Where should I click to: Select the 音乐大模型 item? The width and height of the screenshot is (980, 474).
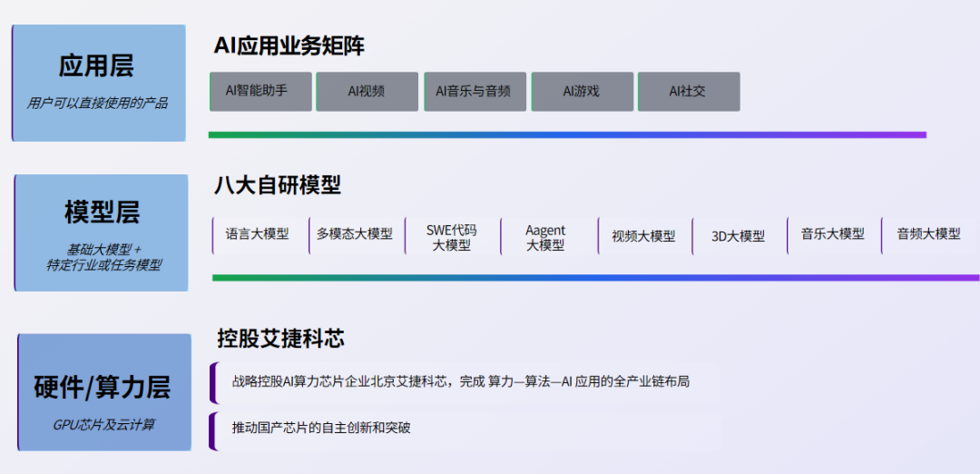[833, 236]
